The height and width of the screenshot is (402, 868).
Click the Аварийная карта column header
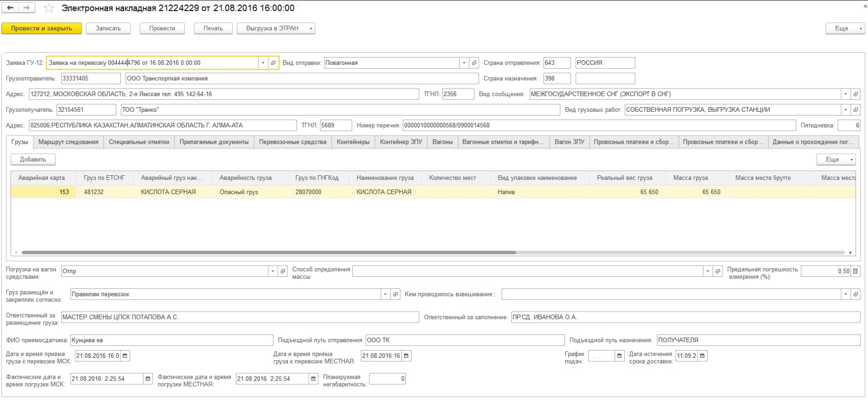click(44, 178)
